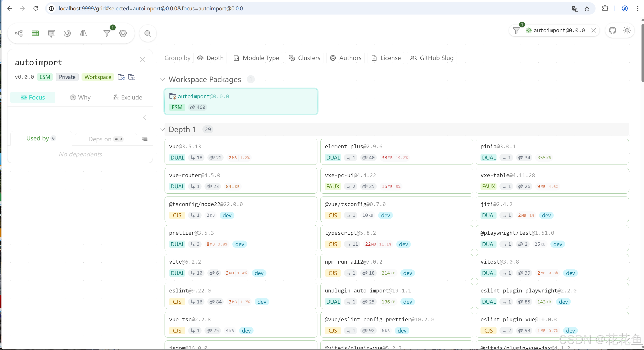The width and height of the screenshot is (644, 350).
Task: Toggle Focus on autoimport package
Action: coord(33,97)
